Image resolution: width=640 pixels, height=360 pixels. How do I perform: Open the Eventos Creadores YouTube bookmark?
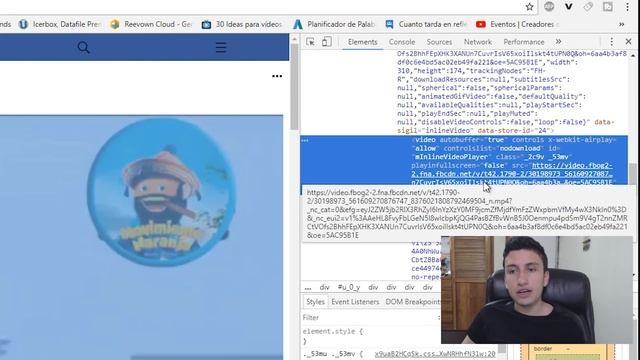point(517,24)
